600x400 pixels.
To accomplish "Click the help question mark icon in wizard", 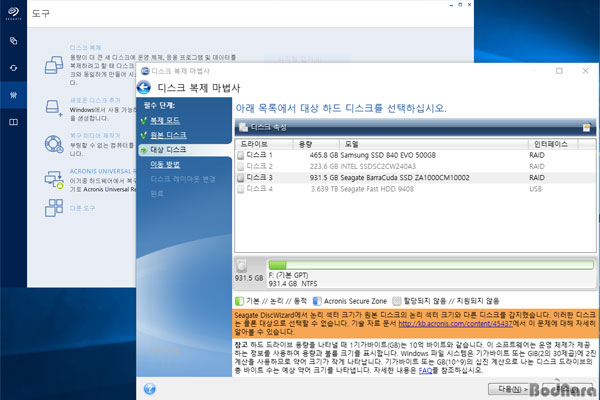I will [x=150, y=389].
